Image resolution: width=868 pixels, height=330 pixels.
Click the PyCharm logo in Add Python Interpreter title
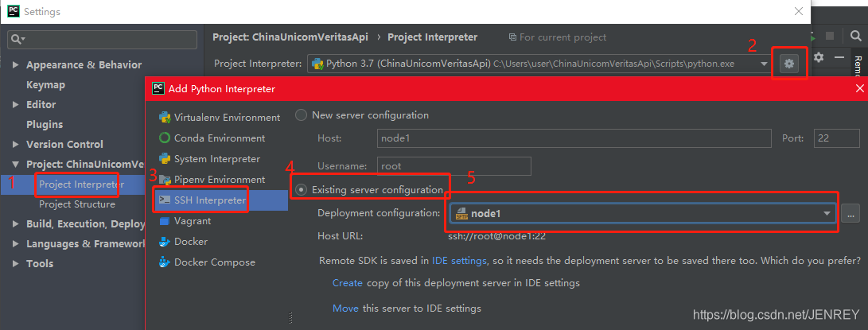click(x=158, y=88)
